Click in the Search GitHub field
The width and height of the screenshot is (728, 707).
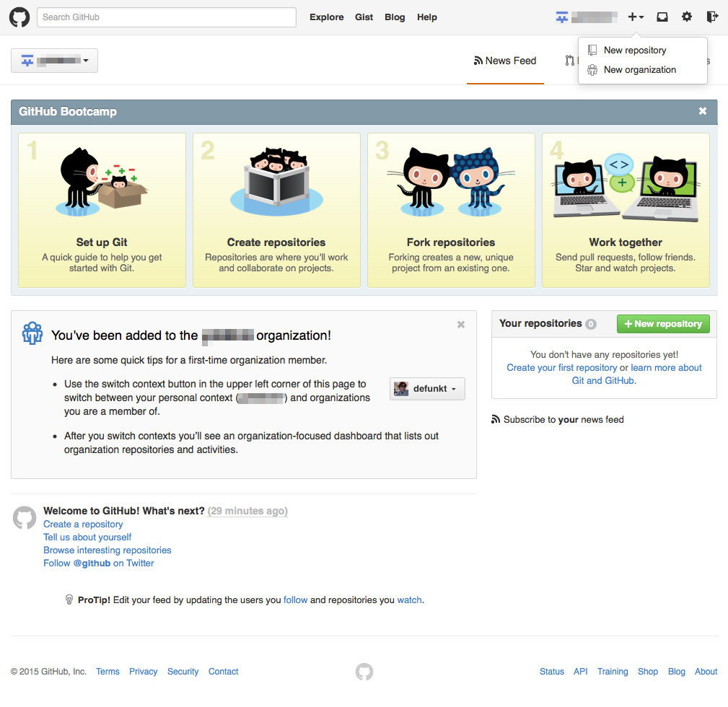(x=167, y=17)
